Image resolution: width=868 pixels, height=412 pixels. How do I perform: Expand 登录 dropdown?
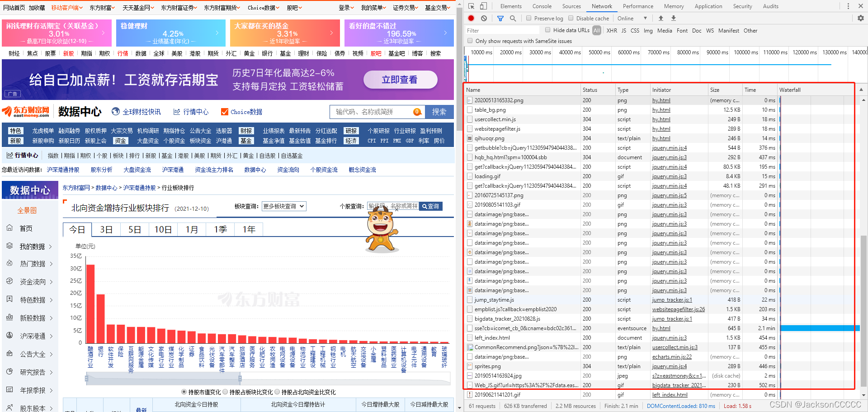[346, 8]
